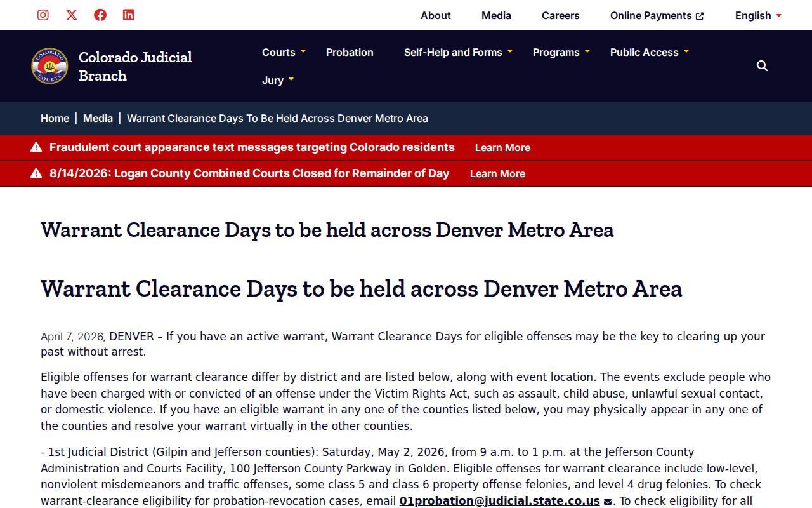The image size is (812, 508).
Task: Click the warning icon beside the Logan County alert
Action: tap(36, 173)
